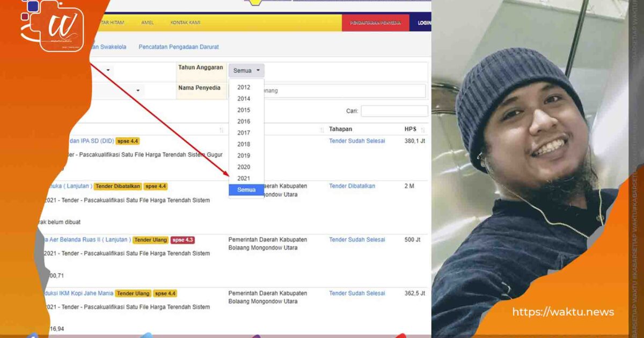This screenshot has height=338, width=644.
Task: Open the AMEL menu item
Action: tap(147, 23)
